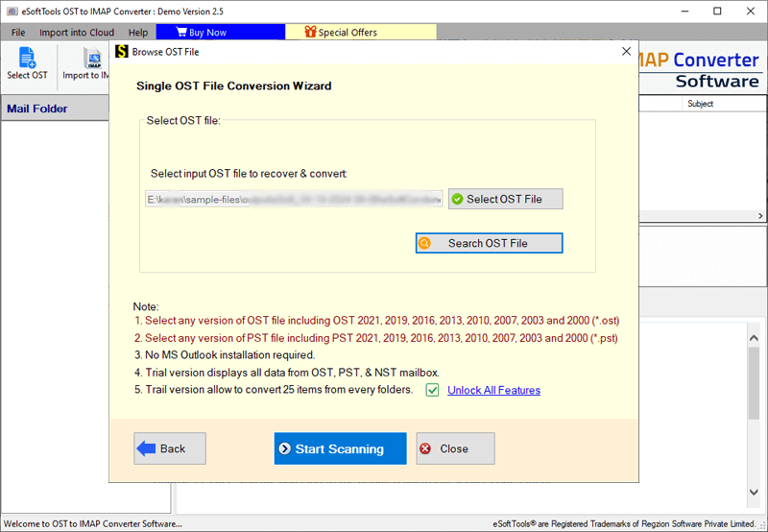
Task: Click the Back button
Action: click(x=170, y=448)
